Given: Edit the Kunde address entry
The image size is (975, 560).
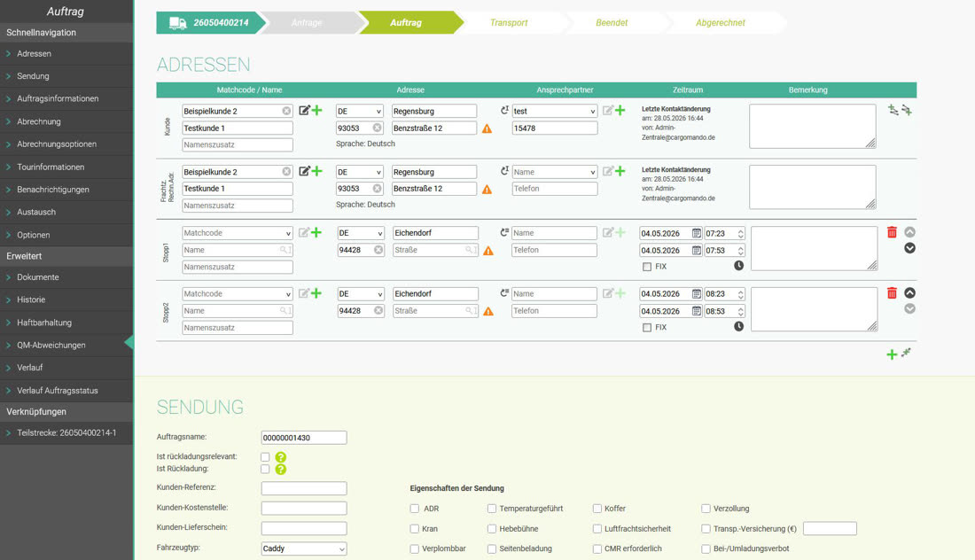Looking at the screenshot, I should pyautogui.click(x=304, y=111).
